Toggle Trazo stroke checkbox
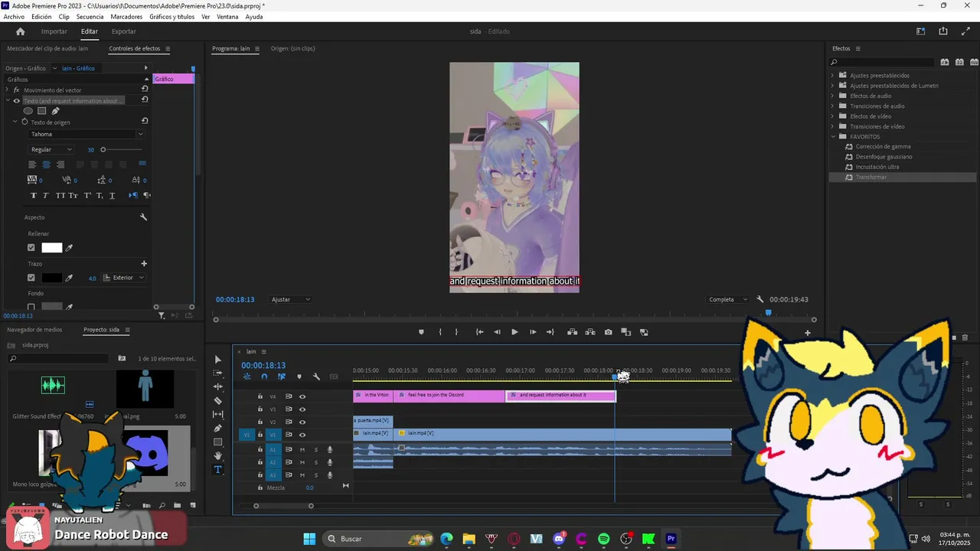The width and height of the screenshot is (980, 551). click(x=31, y=278)
